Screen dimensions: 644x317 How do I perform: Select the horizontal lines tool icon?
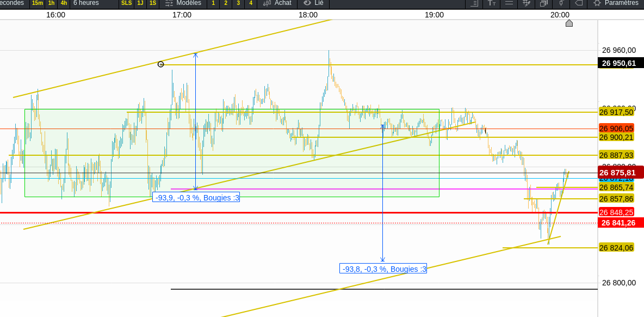(509, 3)
